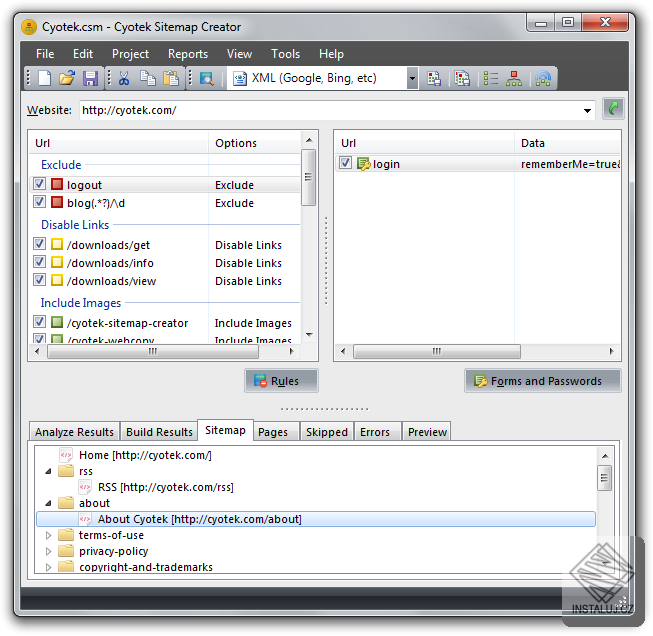Image resolution: width=653 pixels, height=636 pixels.
Task: Cut using the scissors icon
Action: click(x=124, y=78)
